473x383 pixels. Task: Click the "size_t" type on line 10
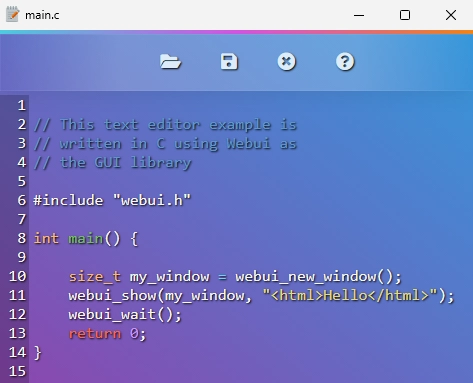tap(95, 277)
